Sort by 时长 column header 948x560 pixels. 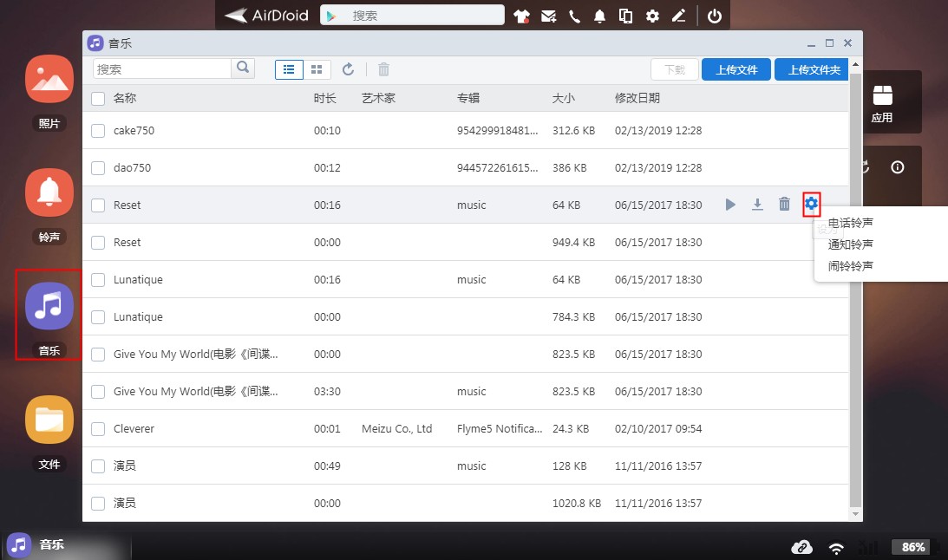pos(324,98)
